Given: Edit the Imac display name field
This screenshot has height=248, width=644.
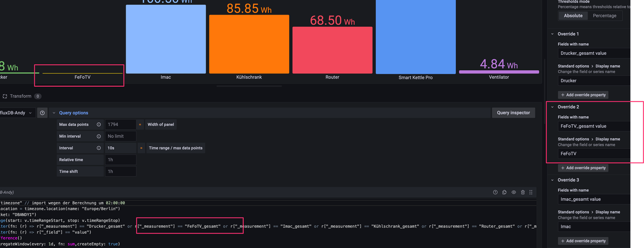Looking at the screenshot, I should [x=594, y=226].
